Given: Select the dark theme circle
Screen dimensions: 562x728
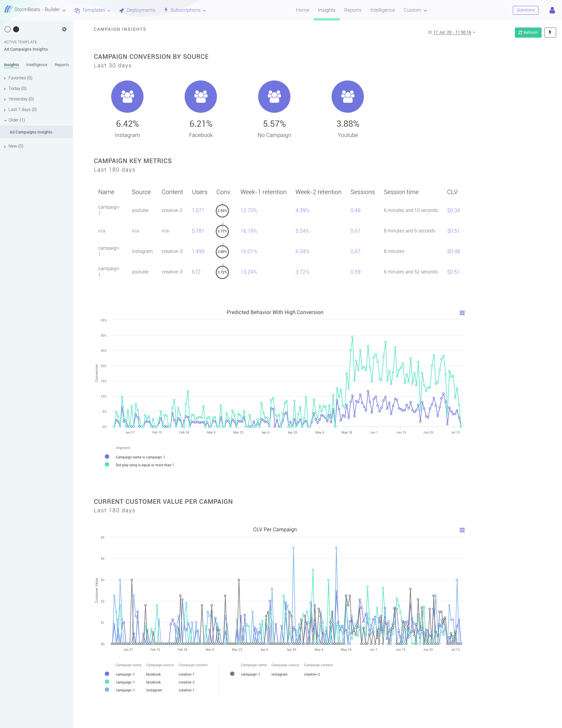Looking at the screenshot, I should click(16, 29).
